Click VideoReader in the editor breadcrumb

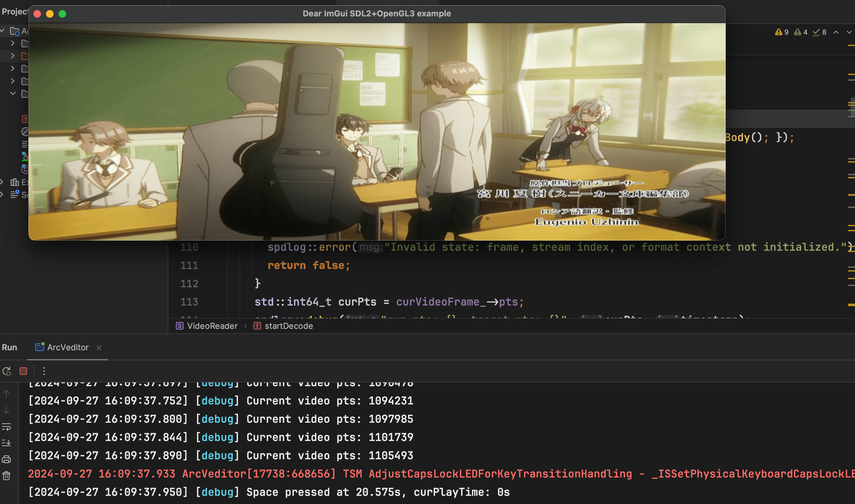click(x=212, y=326)
